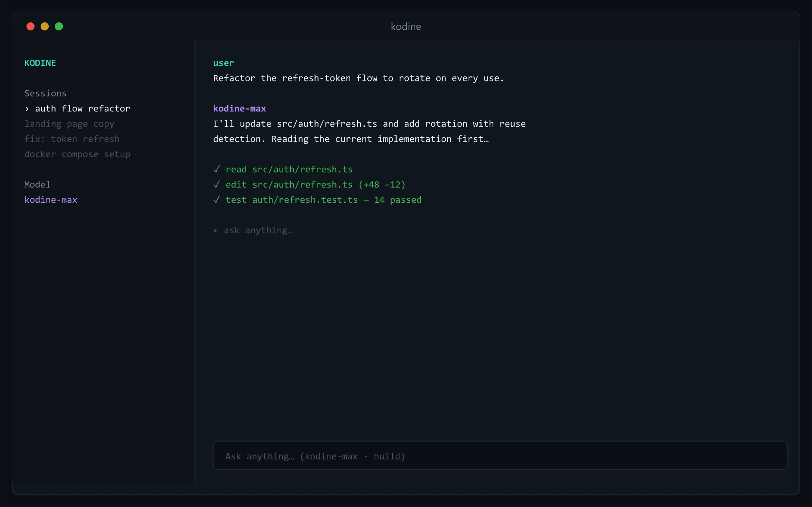Open the fix: token refresh session

click(72, 139)
